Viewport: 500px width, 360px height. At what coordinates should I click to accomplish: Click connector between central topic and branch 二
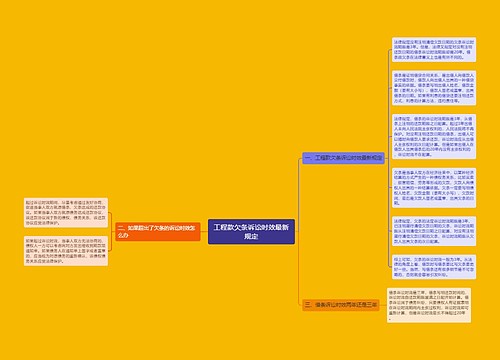click(204, 232)
